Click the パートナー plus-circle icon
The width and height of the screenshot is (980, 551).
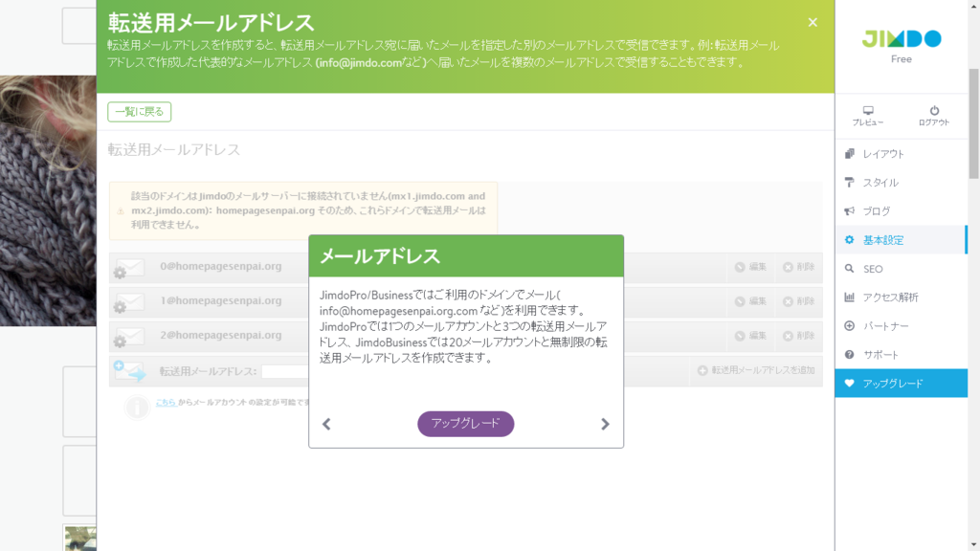coord(850,326)
